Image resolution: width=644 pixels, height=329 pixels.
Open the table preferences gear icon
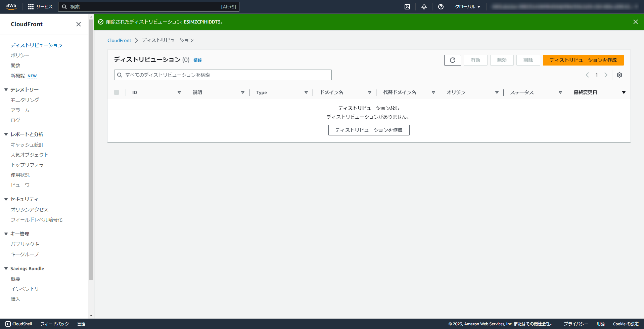[619, 75]
